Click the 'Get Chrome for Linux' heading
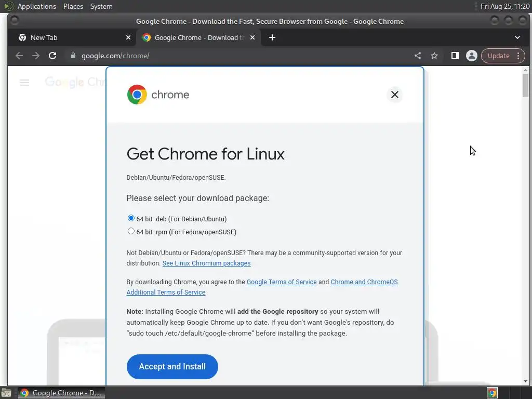Screen dimensions: 532x399 [205, 154]
